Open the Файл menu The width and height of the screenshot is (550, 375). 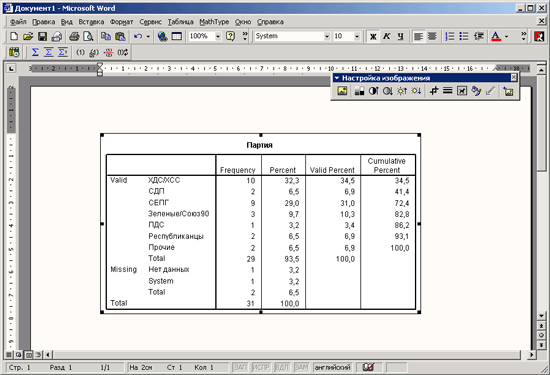tap(18, 22)
